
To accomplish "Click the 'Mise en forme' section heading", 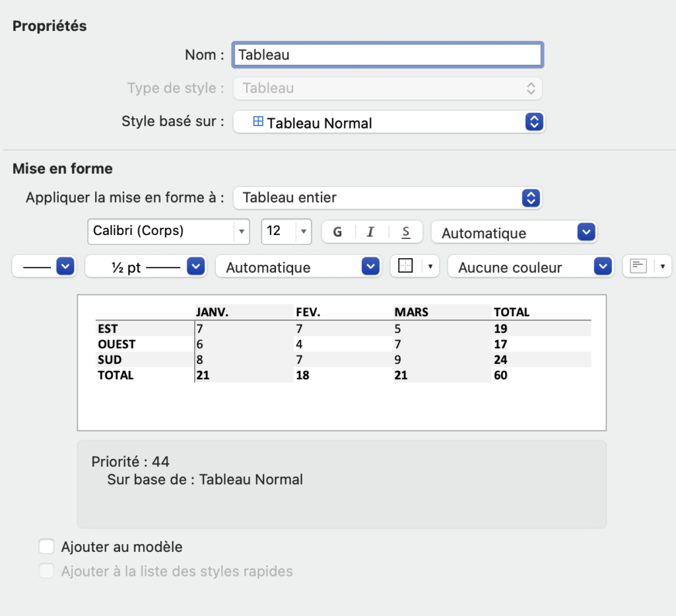I will (63, 168).
